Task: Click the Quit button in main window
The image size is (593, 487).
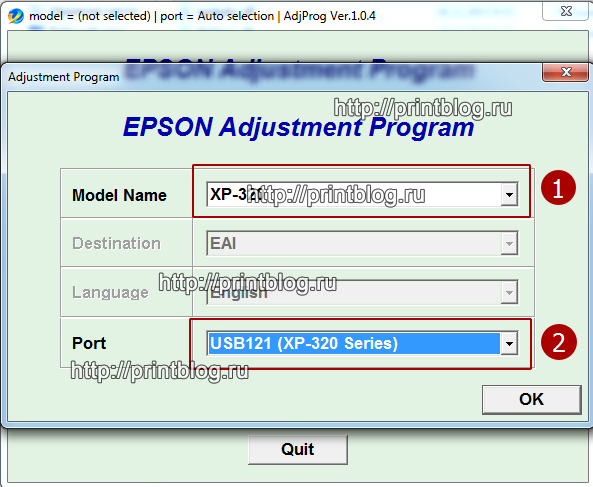Action: pos(298,450)
